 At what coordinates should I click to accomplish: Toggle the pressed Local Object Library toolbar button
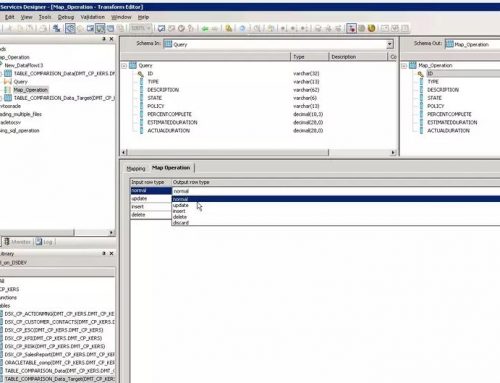100,28
